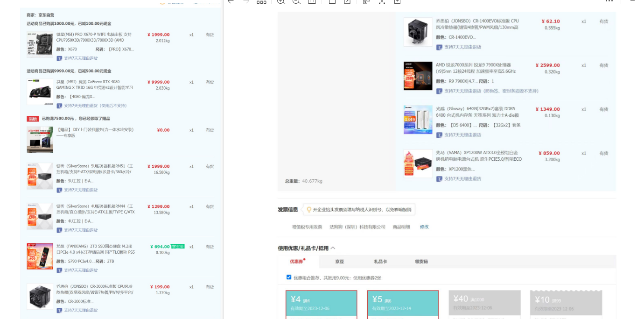Click 法狗狗（深圳）科技有限公司 company name

[357, 227]
